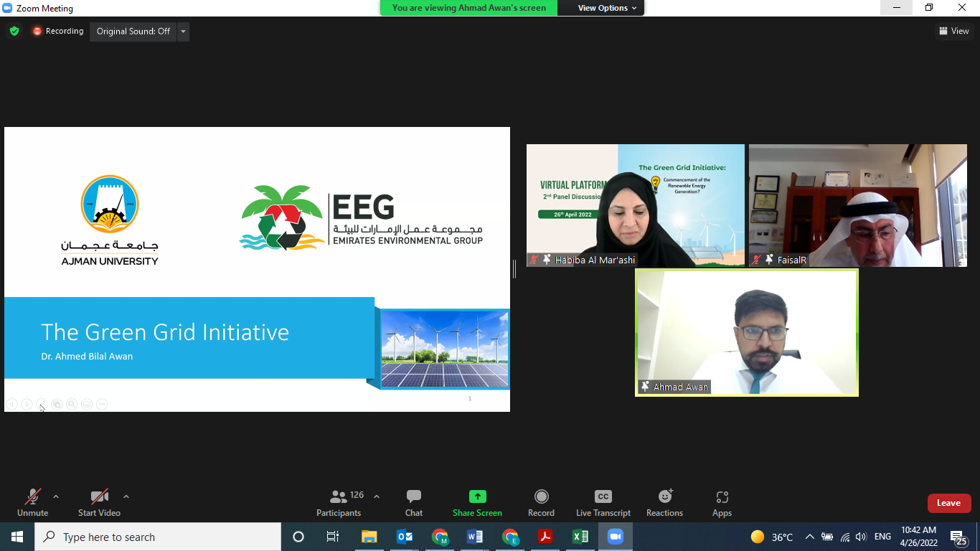Screen dimensions: 980x551
Task: Expand video options arrow beside Start Video
Action: pos(126,496)
